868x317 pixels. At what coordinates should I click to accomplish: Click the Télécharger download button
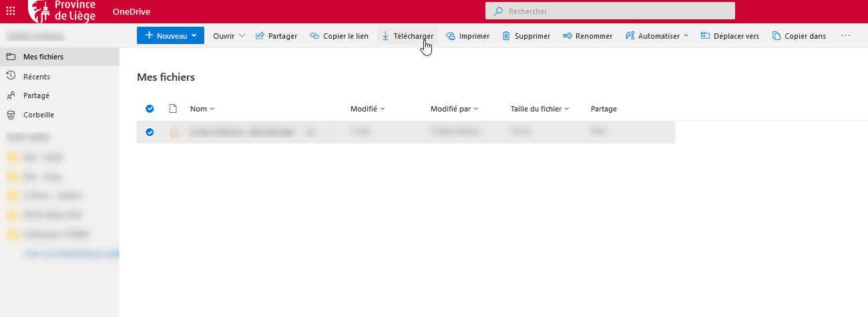(408, 36)
